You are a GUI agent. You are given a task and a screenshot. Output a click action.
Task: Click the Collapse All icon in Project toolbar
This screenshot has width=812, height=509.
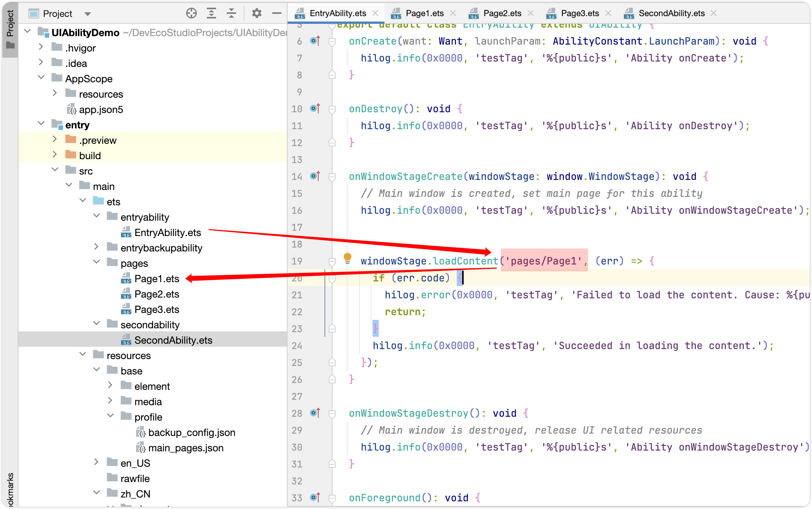click(231, 13)
